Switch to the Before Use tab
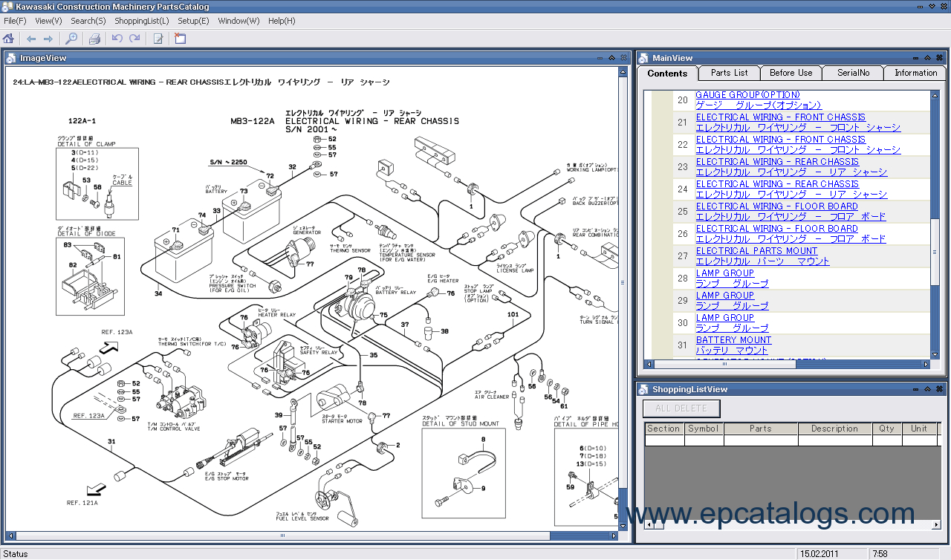Viewport: 951px width, 560px height. click(791, 73)
